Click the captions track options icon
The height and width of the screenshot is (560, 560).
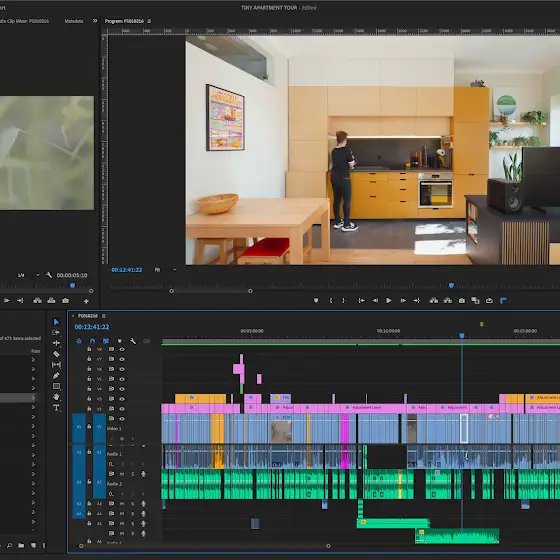146,341
